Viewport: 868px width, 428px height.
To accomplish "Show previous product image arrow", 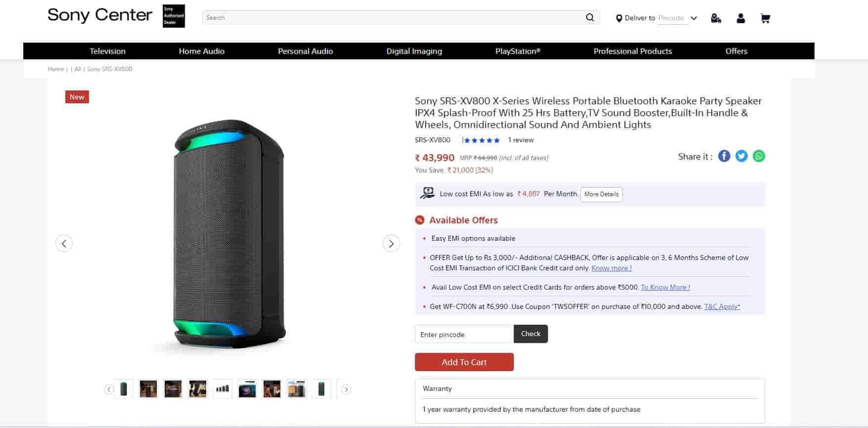I will point(64,243).
